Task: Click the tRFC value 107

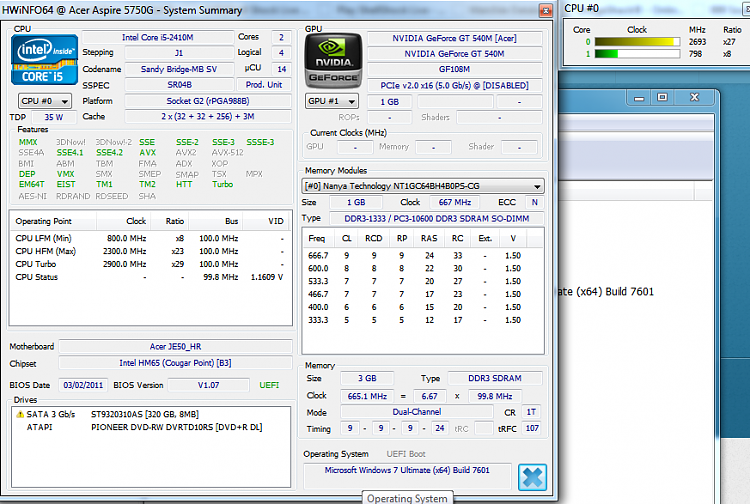Action: click(532, 428)
